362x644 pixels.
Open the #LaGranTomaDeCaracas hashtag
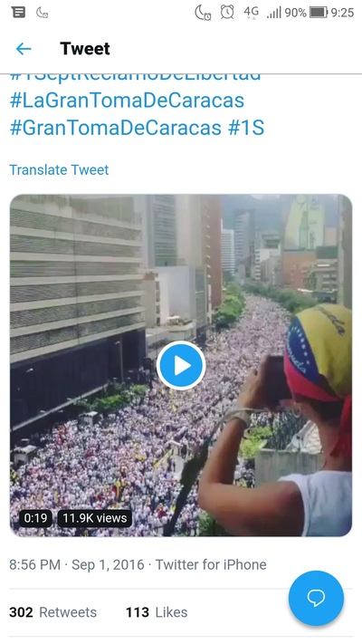(x=127, y=101)
